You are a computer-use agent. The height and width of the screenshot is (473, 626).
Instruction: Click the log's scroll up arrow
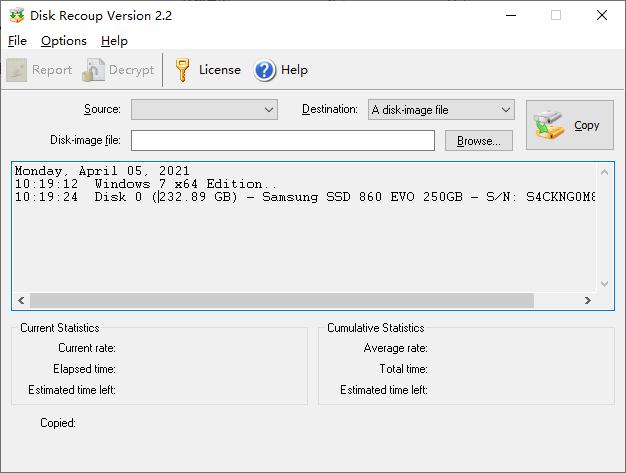604,171
